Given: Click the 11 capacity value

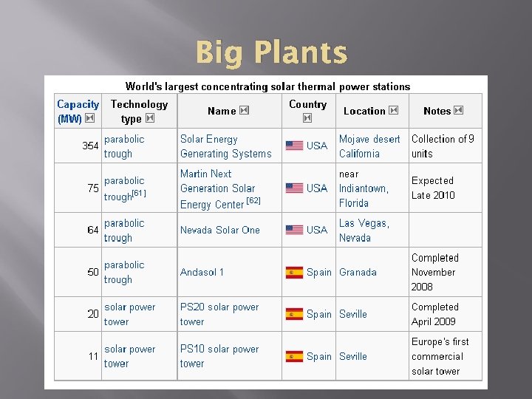Looking at the screenshot, I should pos(93,356).
